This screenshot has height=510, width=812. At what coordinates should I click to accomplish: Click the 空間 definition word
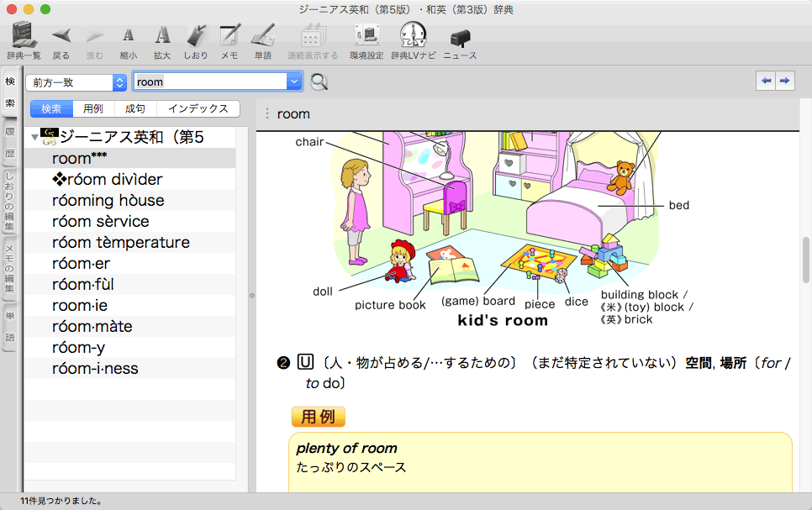(x=699, y=363)
